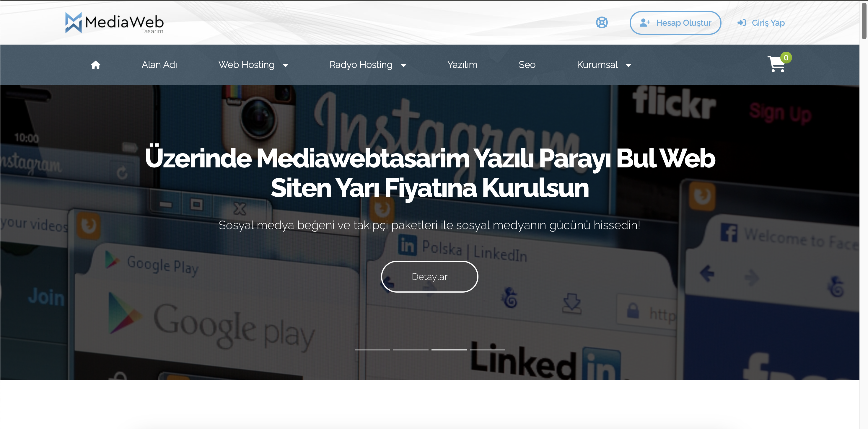The height and width of the screenshot is (429, 868).
Task: Open the support lifebuoy icon
Action: 602,22
